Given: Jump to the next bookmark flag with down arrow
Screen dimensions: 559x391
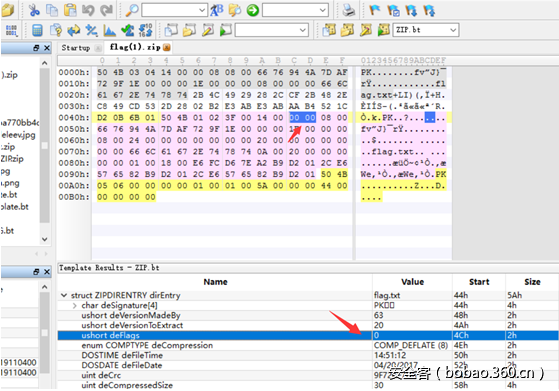Looking at the screenshot, I should 411,10.
